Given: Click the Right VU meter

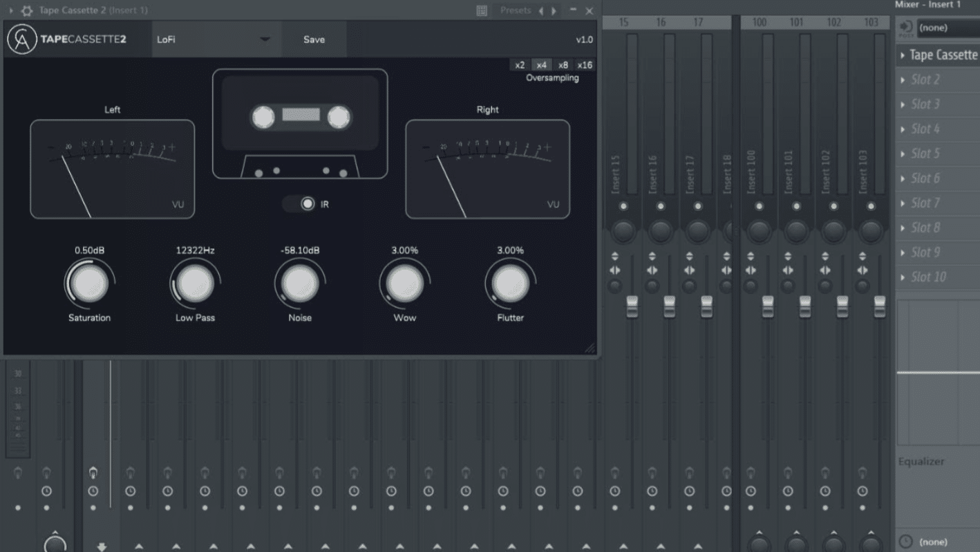Looking at the screenshot, I should tap(488, 169).
